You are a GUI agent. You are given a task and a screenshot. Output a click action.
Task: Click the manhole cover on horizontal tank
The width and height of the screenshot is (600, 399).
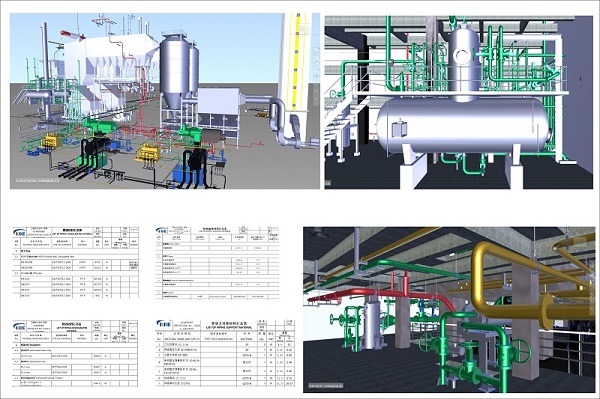coord(399,128)
